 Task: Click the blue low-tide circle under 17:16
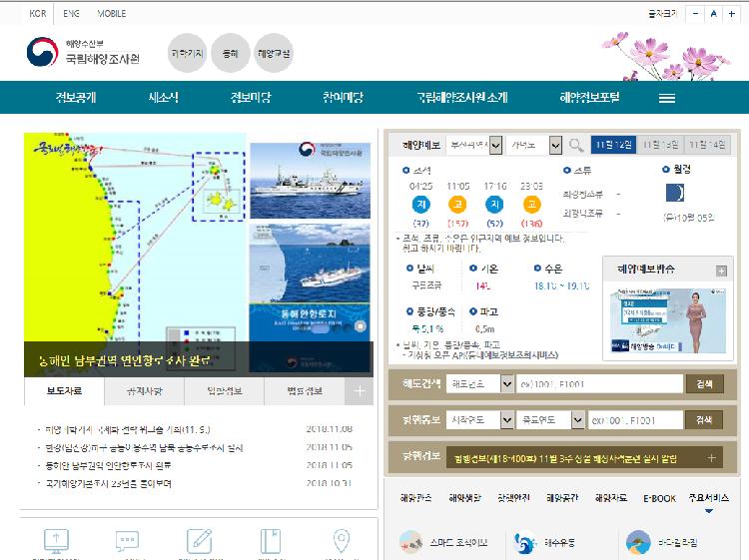pyautogui.click(x=494, y=205)
